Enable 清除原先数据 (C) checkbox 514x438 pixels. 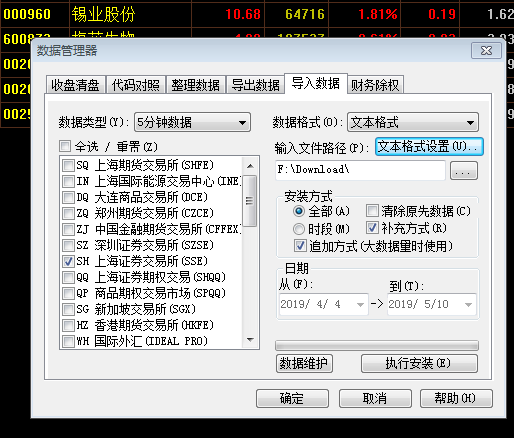372,211
